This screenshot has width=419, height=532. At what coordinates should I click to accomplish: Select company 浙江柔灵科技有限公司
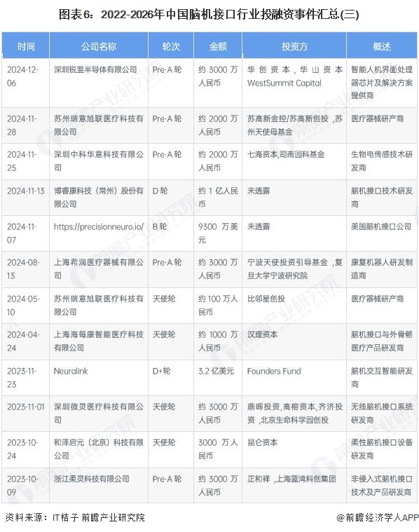(91, 479)
